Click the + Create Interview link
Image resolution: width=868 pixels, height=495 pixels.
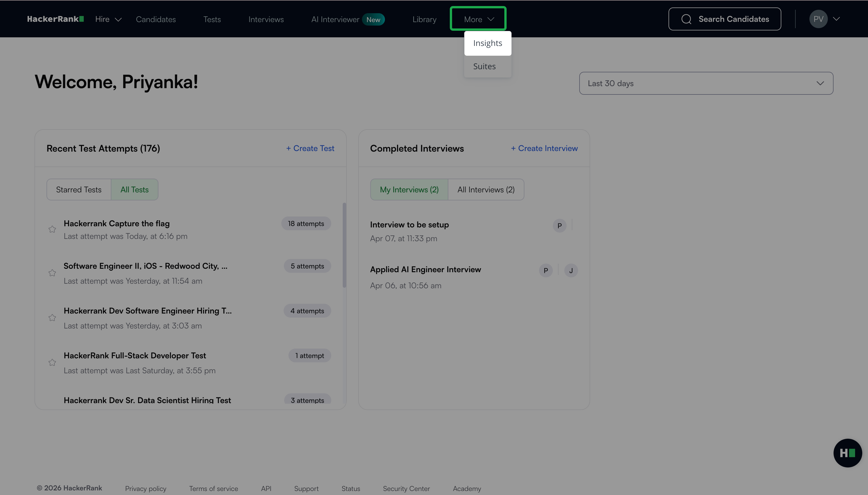click(x=544, y=148)
